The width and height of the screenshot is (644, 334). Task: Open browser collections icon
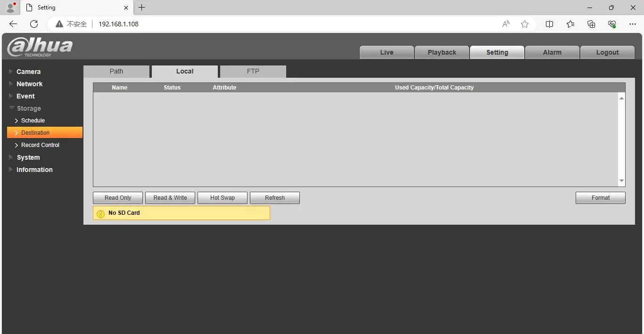point(591,24)
